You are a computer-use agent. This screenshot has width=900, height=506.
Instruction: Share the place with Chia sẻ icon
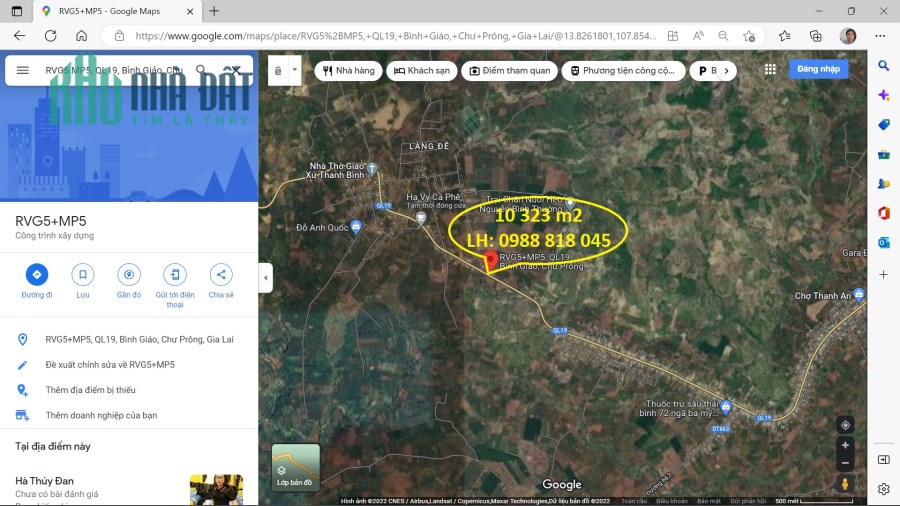(221, 275)
